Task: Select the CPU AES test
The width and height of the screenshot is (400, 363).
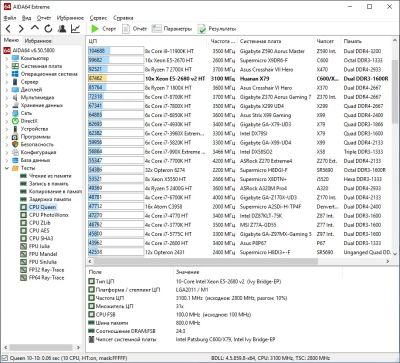Action: 35,230
